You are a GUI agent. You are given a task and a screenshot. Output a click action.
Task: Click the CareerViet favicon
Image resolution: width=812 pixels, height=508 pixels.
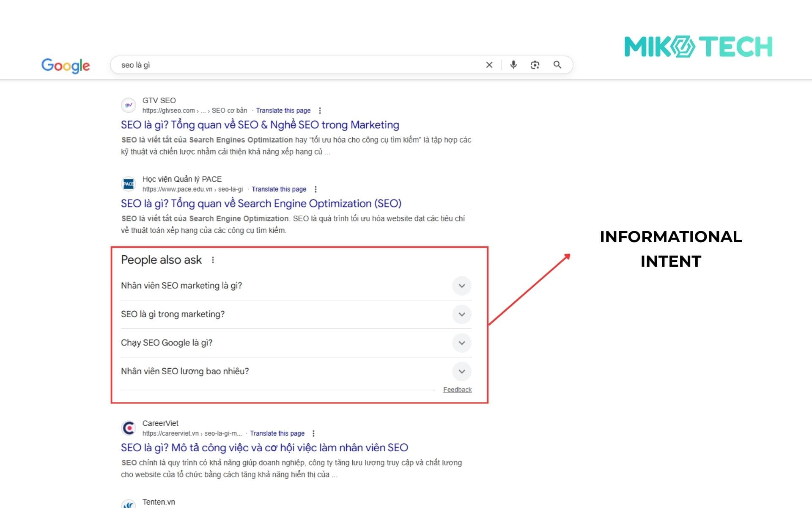[128, 428]
